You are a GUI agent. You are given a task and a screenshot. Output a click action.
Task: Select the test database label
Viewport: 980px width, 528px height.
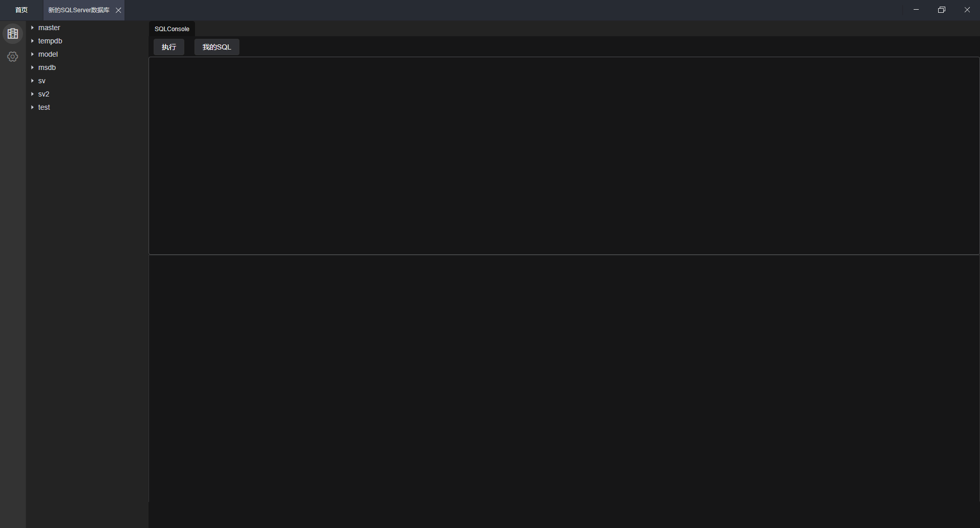(44, 107)
